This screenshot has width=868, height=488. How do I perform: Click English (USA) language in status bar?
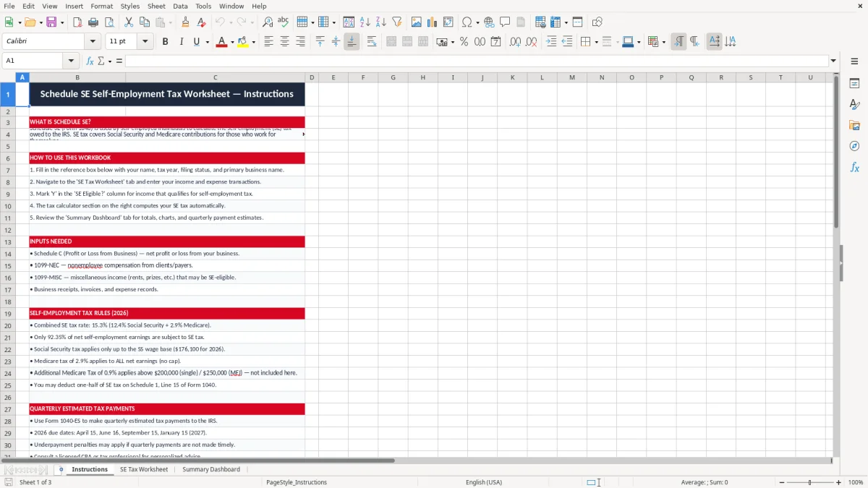(x=484, y=482)
